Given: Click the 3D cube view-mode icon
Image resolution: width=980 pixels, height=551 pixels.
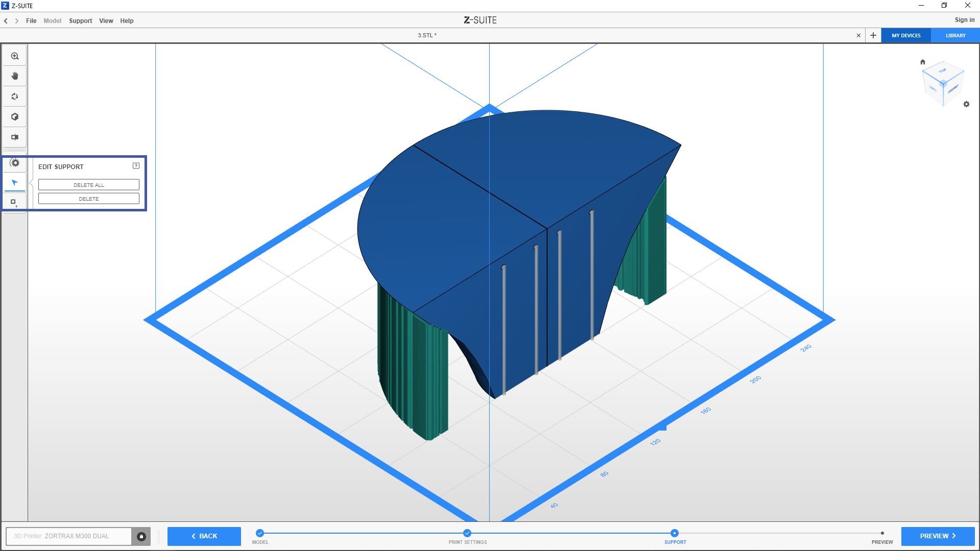Looking at the screenshot, I should [x=15, y=117].
